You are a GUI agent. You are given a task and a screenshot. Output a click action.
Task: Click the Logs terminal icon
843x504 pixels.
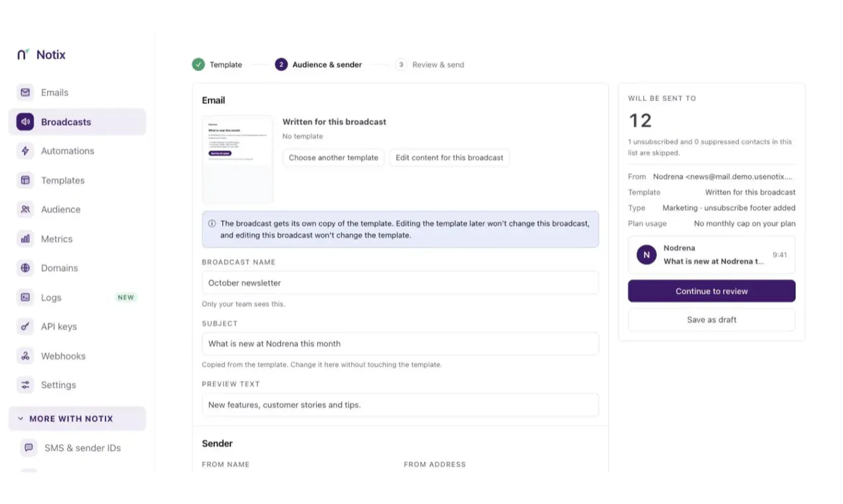click(25, 298)
